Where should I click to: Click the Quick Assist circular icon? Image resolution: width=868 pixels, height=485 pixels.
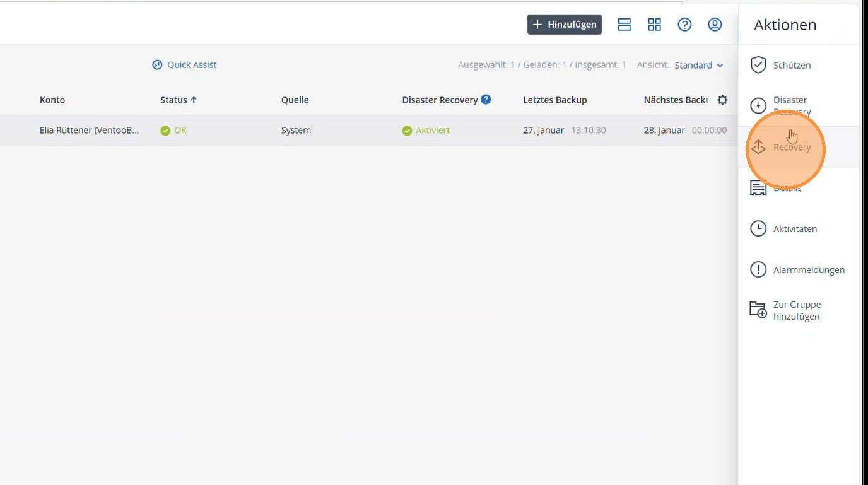point(157,65)
